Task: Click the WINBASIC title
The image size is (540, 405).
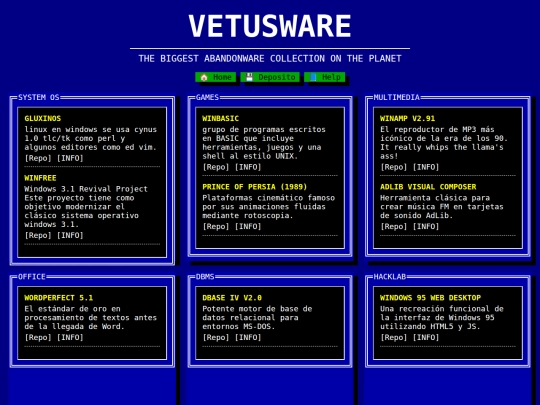Action: click(x=220, y=118)
